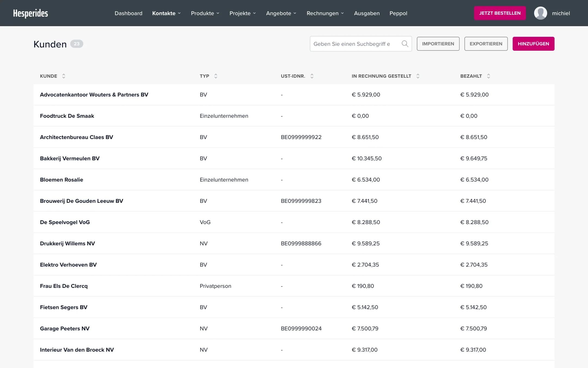The height and width of the screenshot is (368, 588).
Task: Select De Speelvogel VoG
Action: point(65,222)
